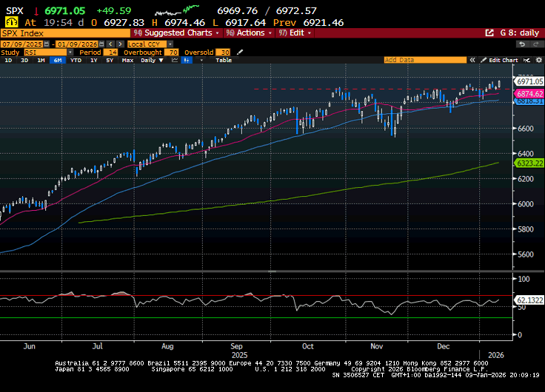Screen dimensions: 545x392
Task: Click the redo arrow icon
Action: [537, 44]
